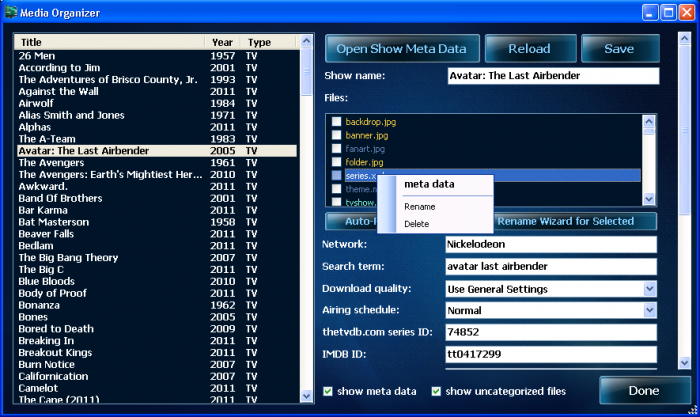Image resolution: width=700 pixels, height=417 pixels.
Task: Click the Show name input field
Action: pyautogui.click(x=553, y=75)
